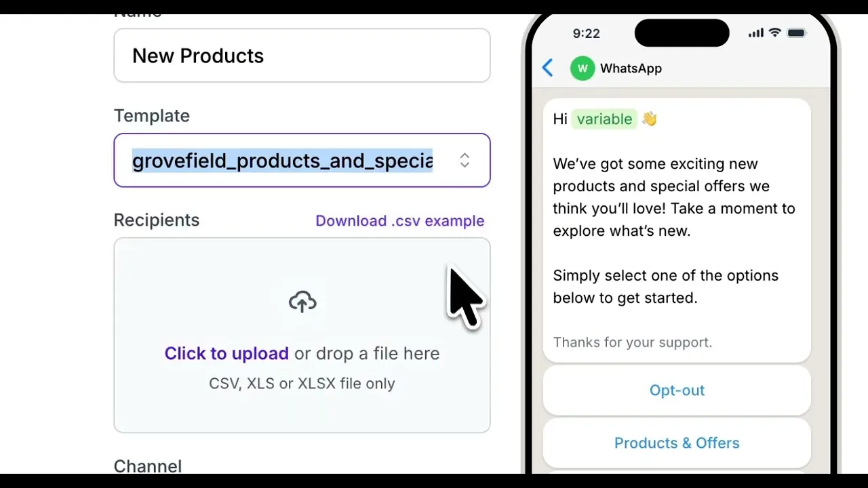Open the Download .csv example link
This screenshot has height=488, width=868.
point(399,221)
